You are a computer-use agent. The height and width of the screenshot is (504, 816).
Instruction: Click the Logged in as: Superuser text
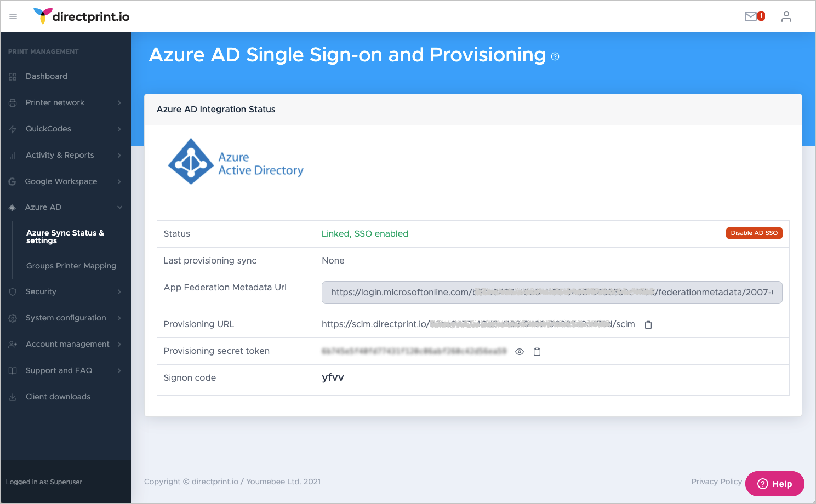[44, 482]
